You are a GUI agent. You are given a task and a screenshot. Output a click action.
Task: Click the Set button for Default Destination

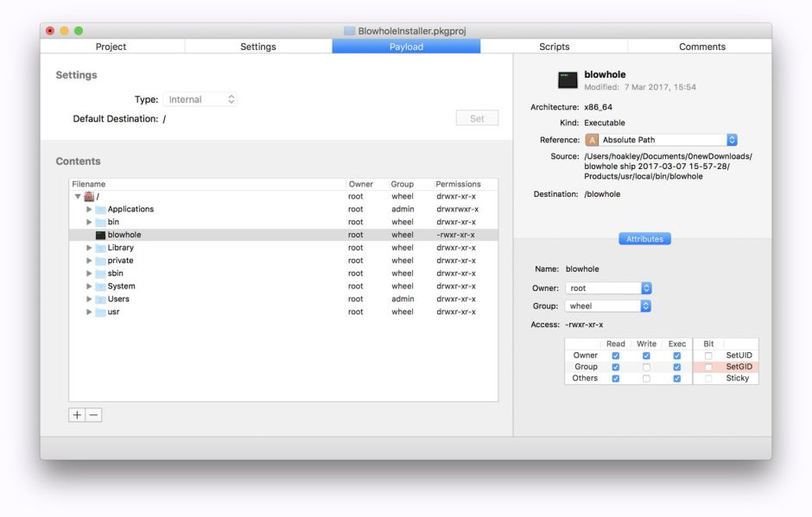(477, 117)
